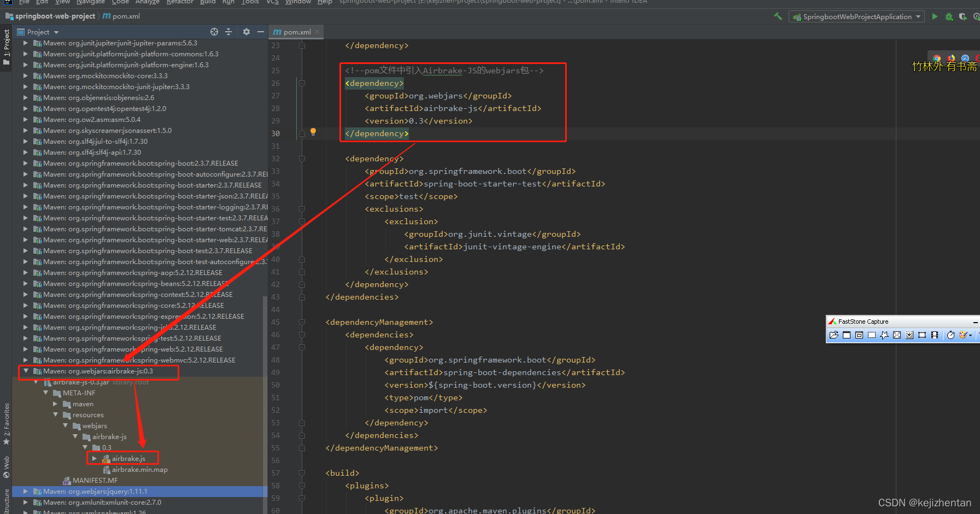Viewport: 980px width, 514px height.
Task: Run SpringbootWebProjectApplication with green play icon
Action: tap(935, 16)
